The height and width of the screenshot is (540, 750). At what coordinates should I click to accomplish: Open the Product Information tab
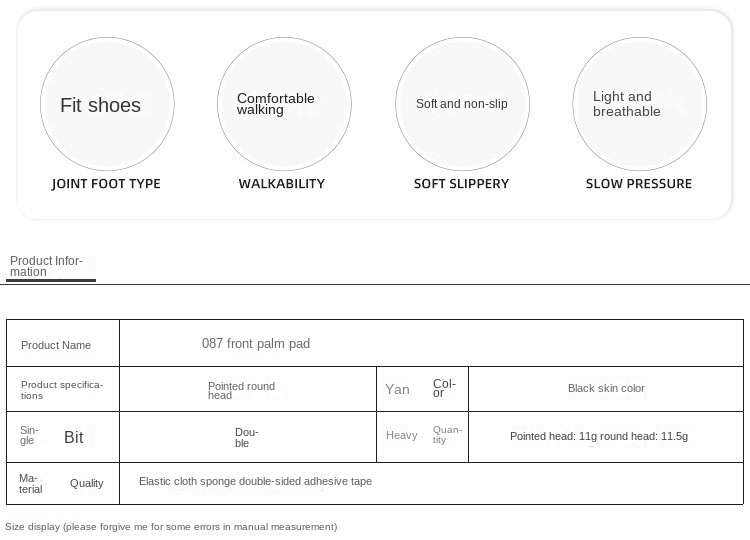coord(46,266)
